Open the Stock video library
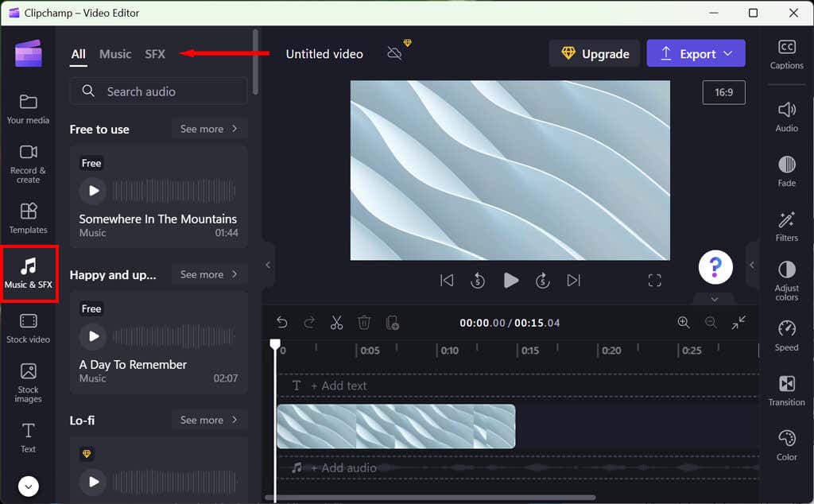This screenshot has height=504, width=814. pyautogui.click(x=28, y=328)
